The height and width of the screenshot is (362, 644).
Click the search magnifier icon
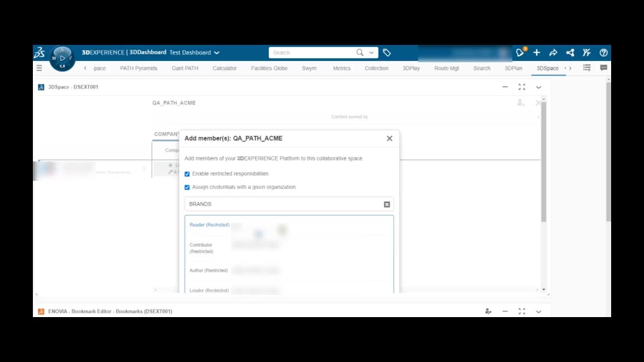pos(360,52)
